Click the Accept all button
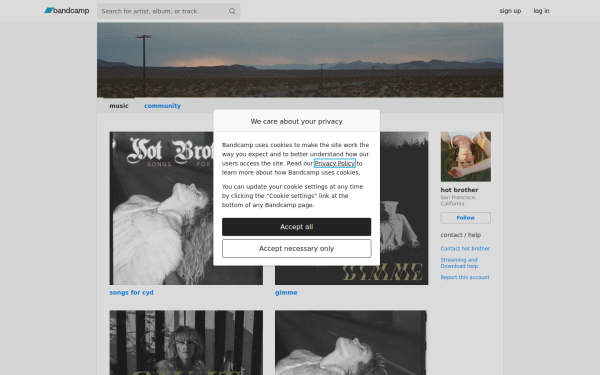This screenshot has height=375, width=600. [x=297, y=227]
